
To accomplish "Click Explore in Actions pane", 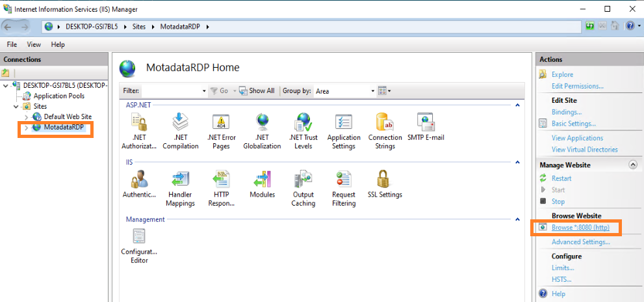I will pos(562,74).
